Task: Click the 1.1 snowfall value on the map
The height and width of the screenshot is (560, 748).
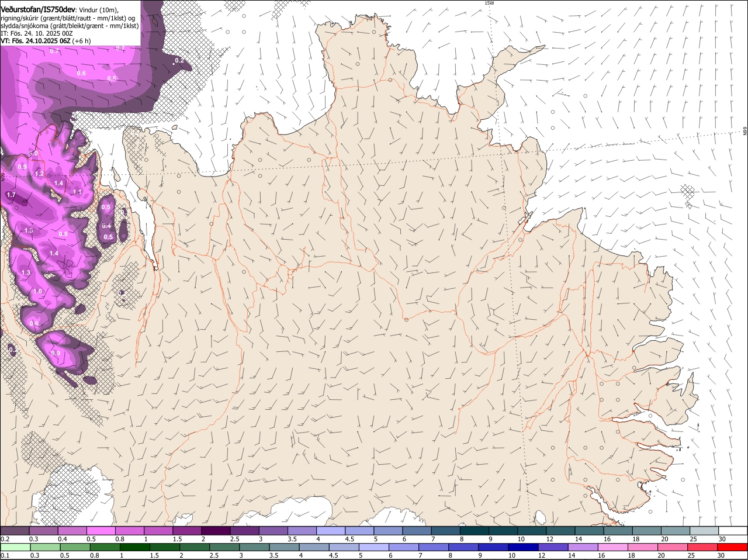Action: tap(77, 192)
